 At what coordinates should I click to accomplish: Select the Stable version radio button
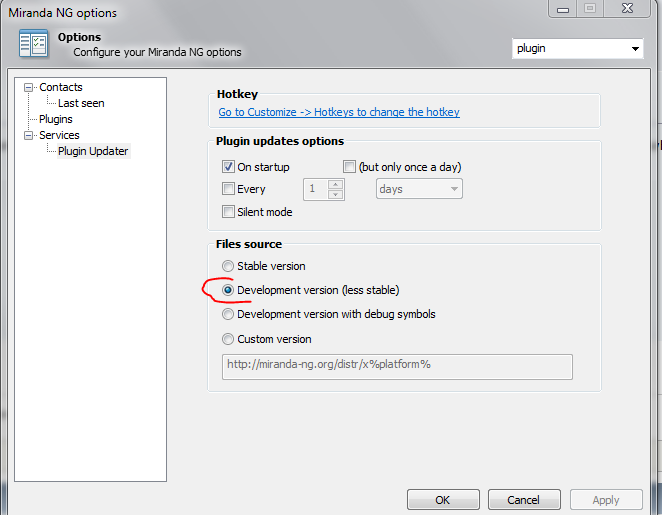228,266
